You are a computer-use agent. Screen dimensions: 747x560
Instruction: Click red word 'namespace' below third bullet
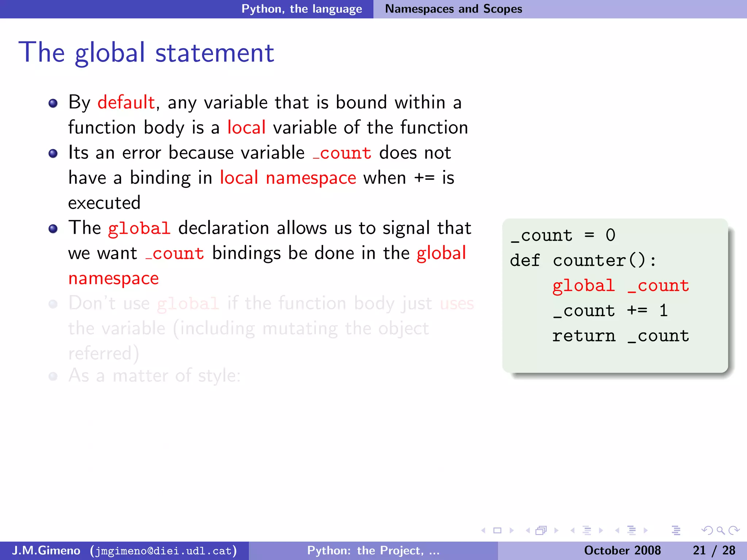pos(113,279)
